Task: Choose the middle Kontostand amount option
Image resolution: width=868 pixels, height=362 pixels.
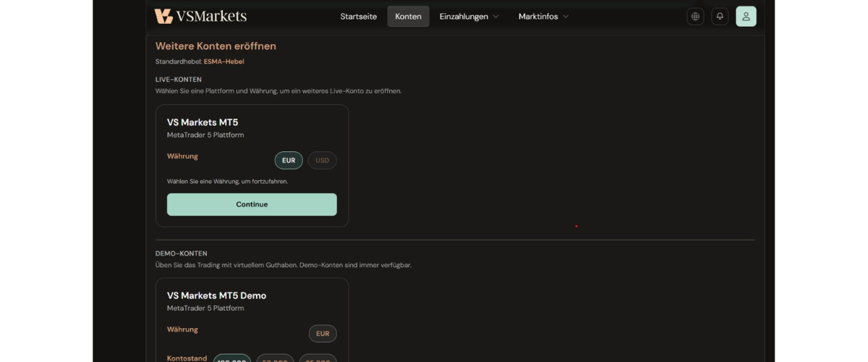Action: 275,358
